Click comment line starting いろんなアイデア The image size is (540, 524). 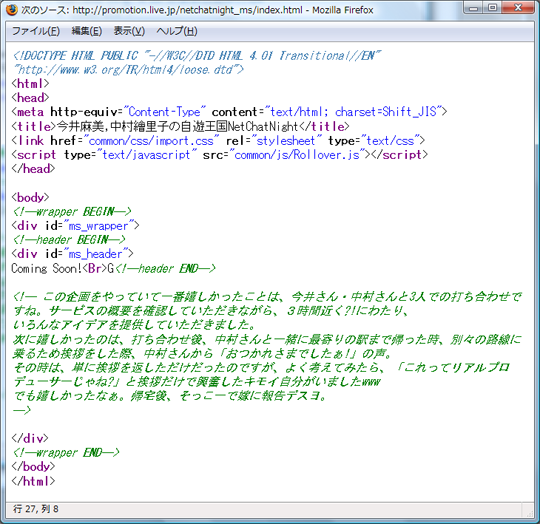coord(134,325)
